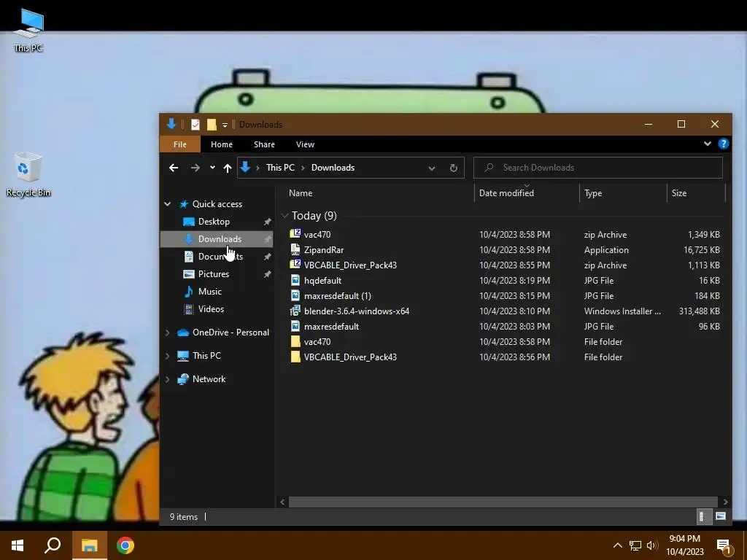Open the Windows Start menu
This screenshot has width=747, height=560.
[x=18, y=545]
